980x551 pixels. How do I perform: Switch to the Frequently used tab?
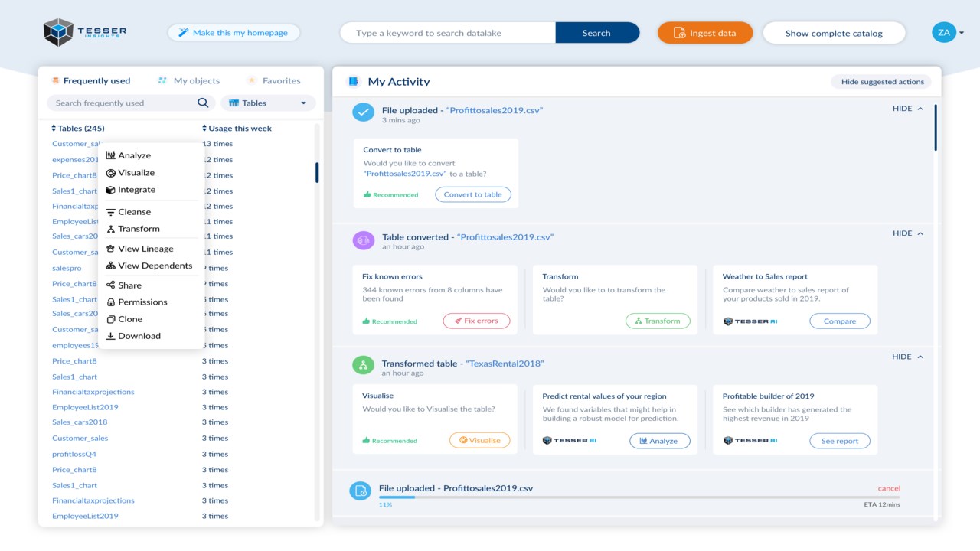[90, 80]
